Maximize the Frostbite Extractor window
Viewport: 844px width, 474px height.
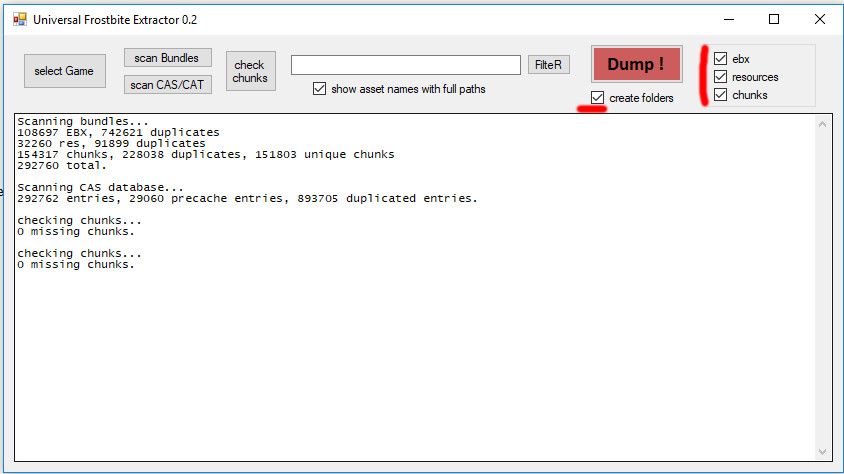click(774, 19)
